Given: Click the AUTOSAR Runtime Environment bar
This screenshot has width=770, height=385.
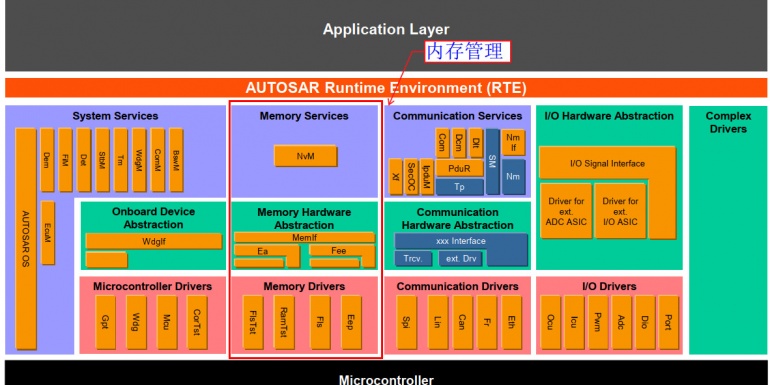Looking at the screenshot, I should coord(385,88).
